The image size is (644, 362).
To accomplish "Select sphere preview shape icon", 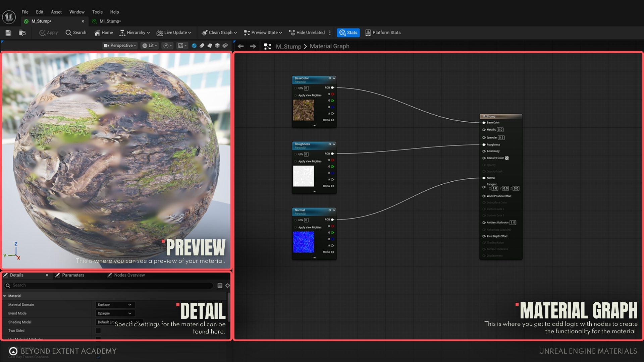I will tap(194, 46).
